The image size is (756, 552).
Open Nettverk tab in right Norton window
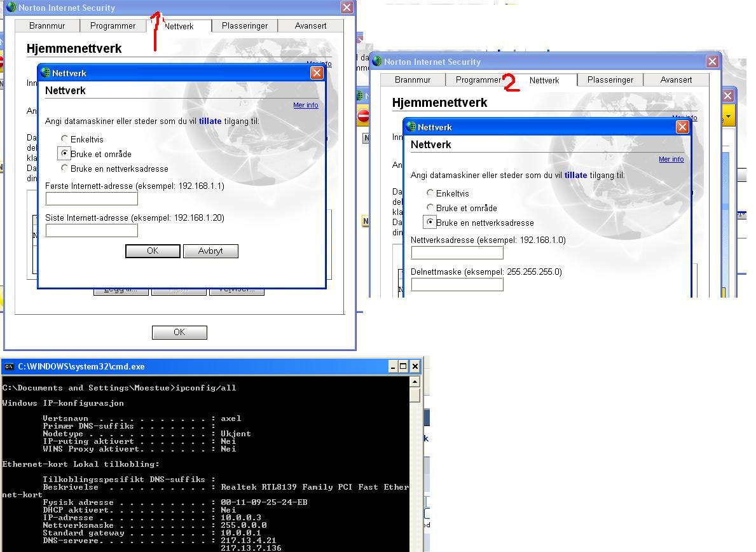click(544, 80)
